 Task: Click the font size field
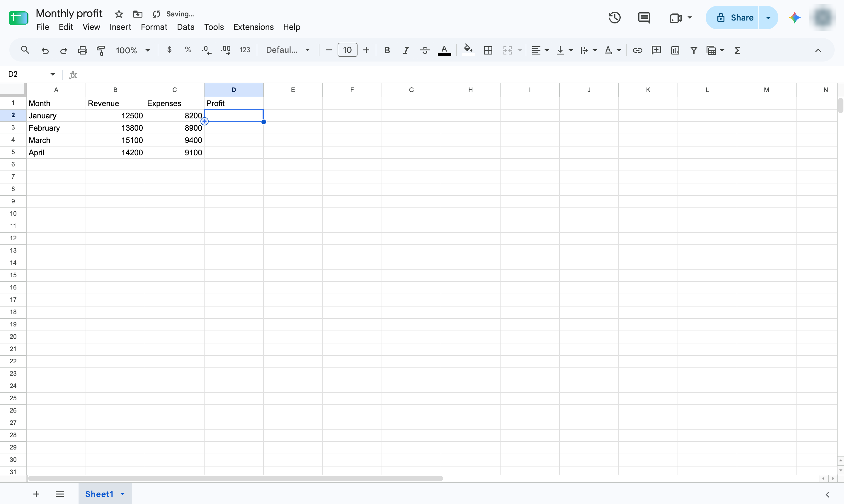[x=347, y=50]
